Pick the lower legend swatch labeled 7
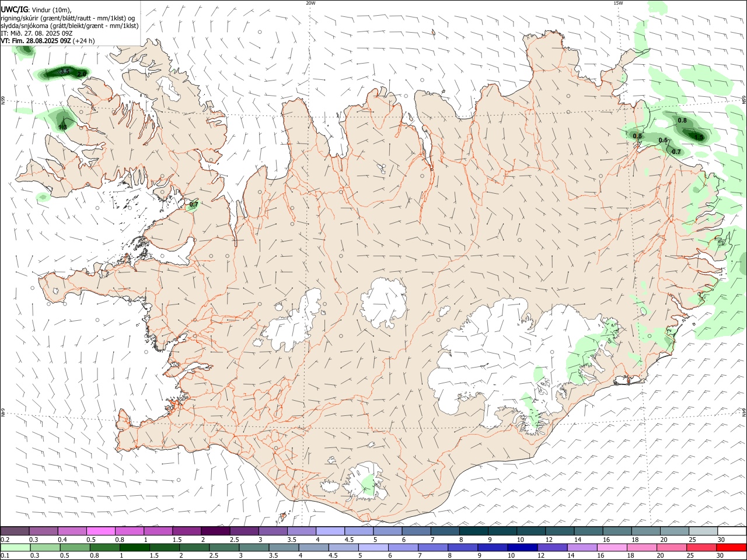The height and width of the screenshot is (560, 747). tap(432, 547)
